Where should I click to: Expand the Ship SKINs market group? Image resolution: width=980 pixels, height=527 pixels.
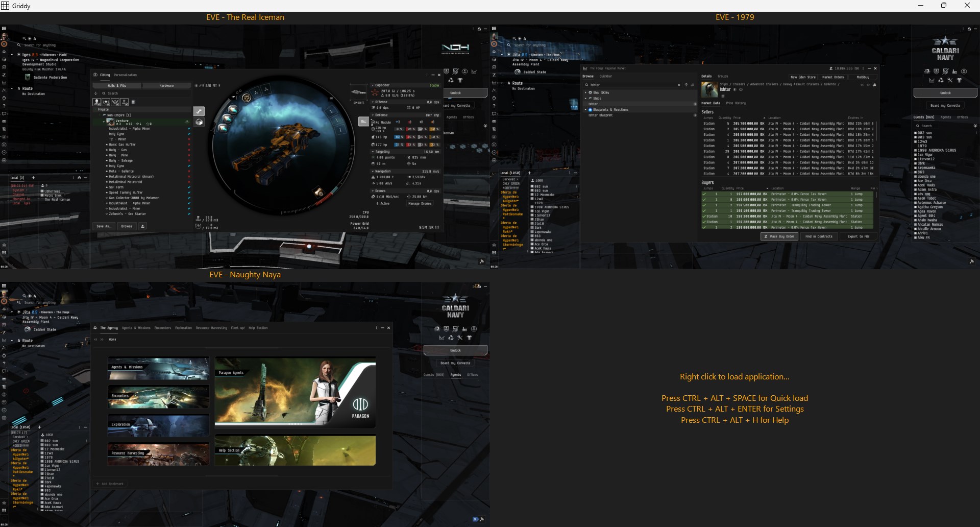[x=585, y=92]
